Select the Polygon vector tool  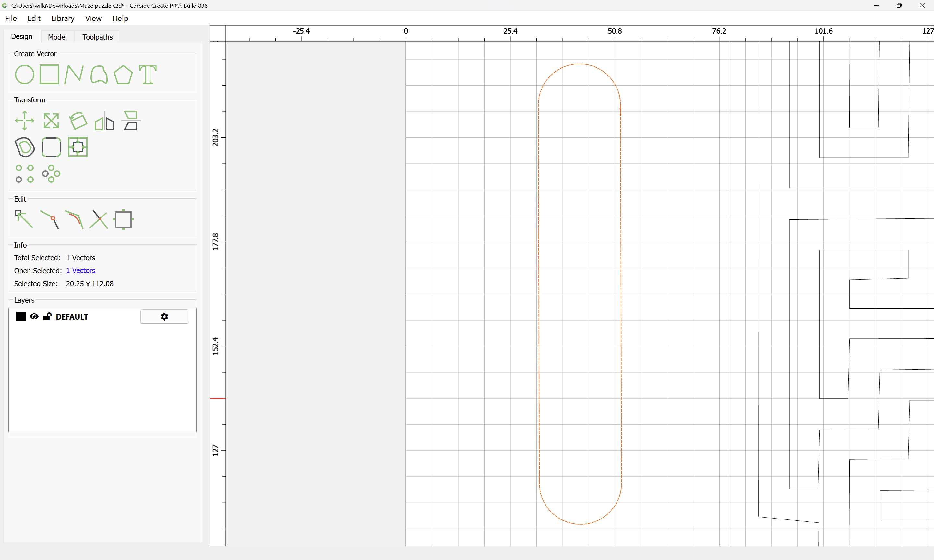click(123, 74)
